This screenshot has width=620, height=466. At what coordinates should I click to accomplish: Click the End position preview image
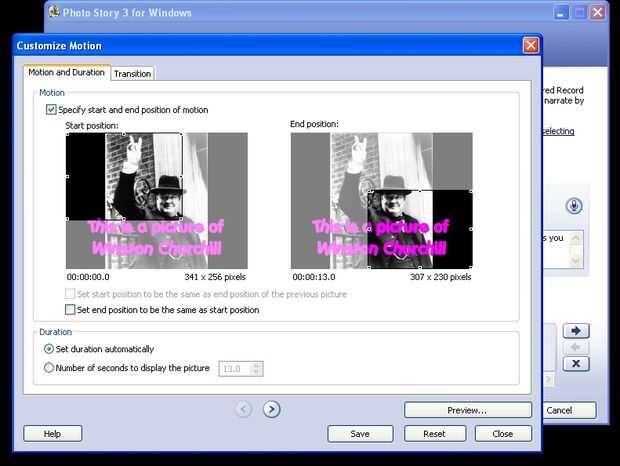tap(382, 200)
